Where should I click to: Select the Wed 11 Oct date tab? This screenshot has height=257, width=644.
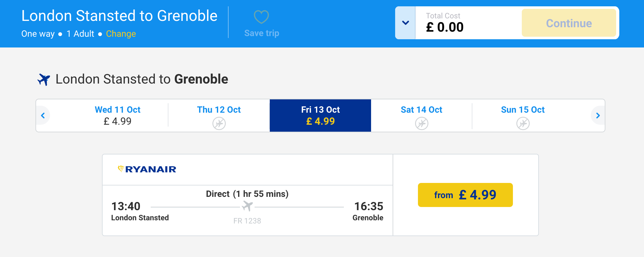point(117,116)
